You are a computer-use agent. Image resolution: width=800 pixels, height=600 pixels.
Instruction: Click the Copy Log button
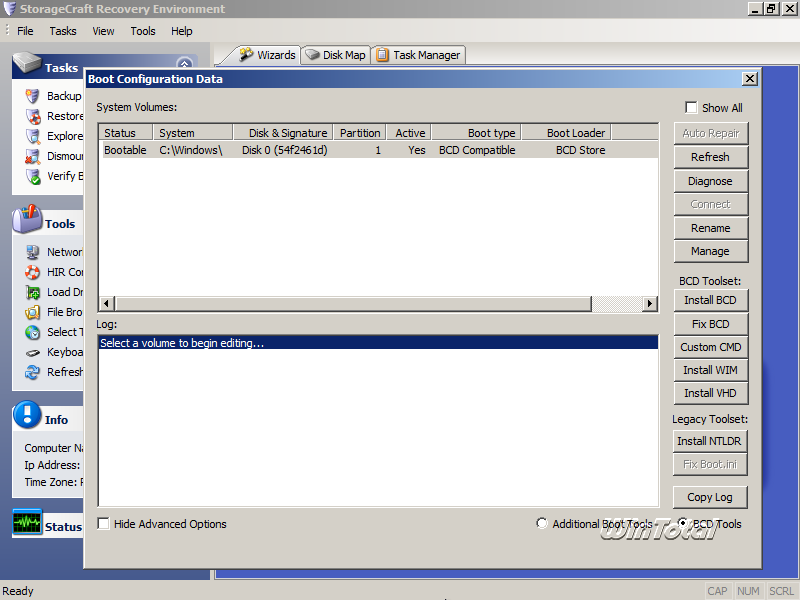710,497
